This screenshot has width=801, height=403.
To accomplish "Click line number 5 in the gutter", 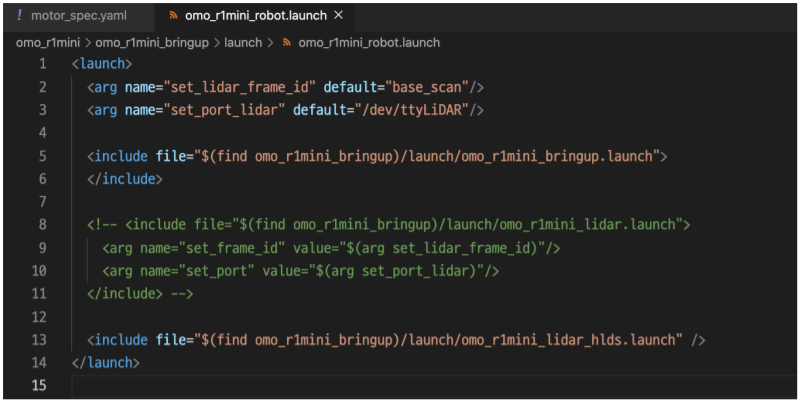I will (x=42, y=156).
